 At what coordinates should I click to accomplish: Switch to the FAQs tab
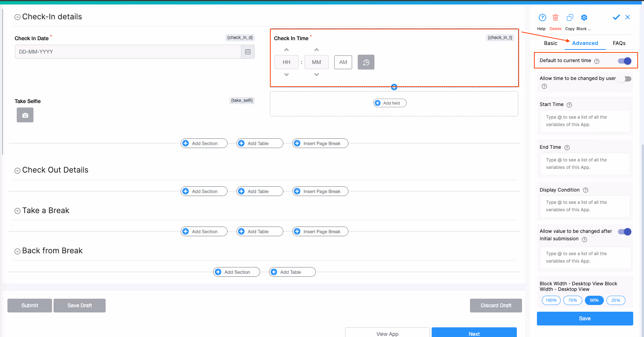619,43
